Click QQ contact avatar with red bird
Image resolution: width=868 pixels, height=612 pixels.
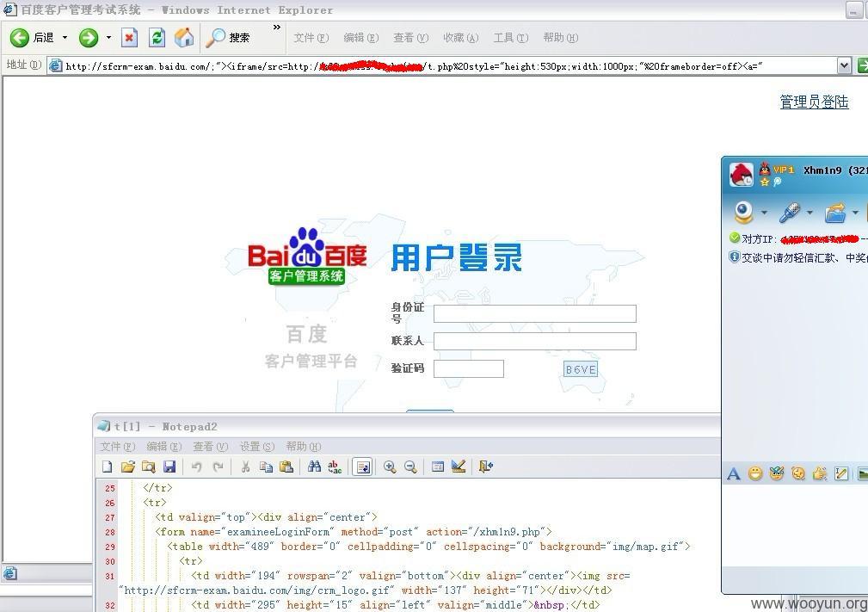click(x=742, y=174)
